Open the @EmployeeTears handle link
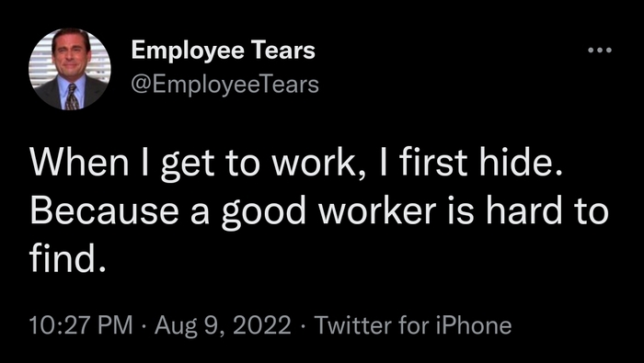 (x=225, y=85)
